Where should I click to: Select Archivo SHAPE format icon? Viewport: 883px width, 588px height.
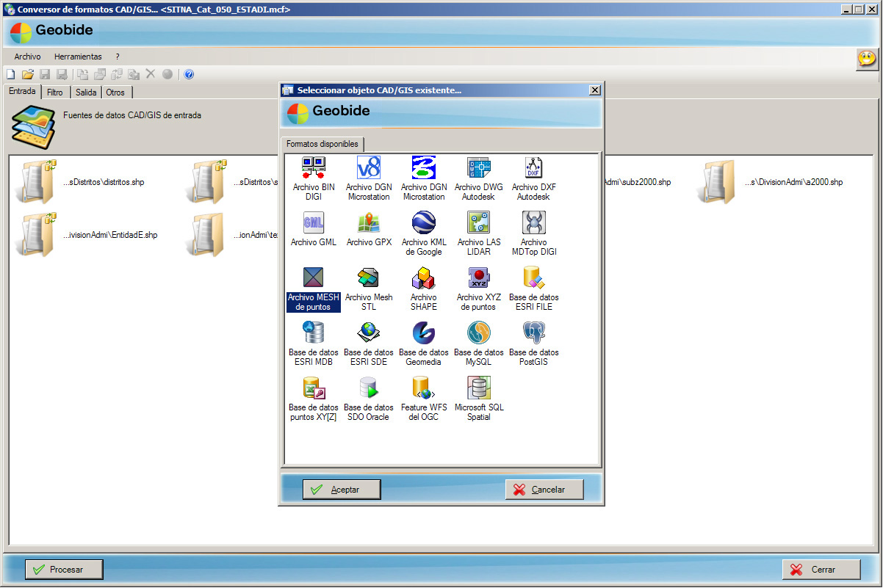pyautogui.click(x=423, y=278)
